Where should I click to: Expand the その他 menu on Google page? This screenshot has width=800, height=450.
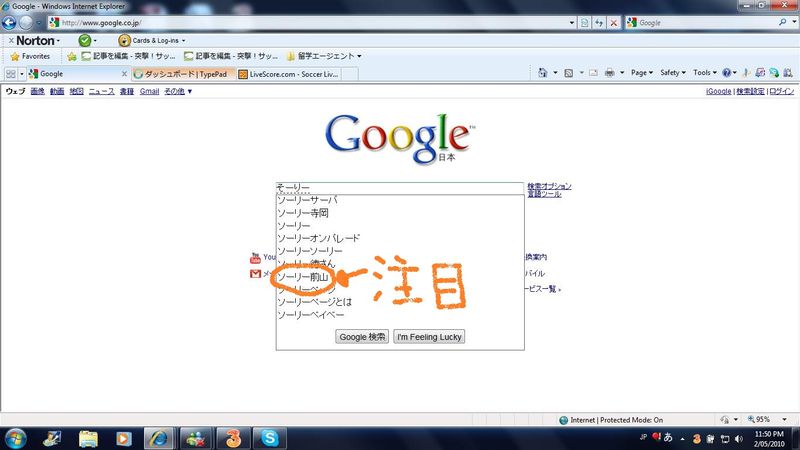(x=178, y=91)
